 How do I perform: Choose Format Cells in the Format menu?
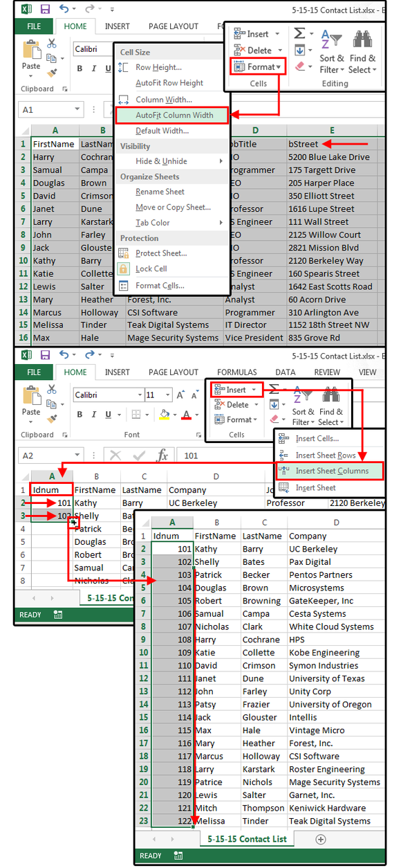pos(160,285)
